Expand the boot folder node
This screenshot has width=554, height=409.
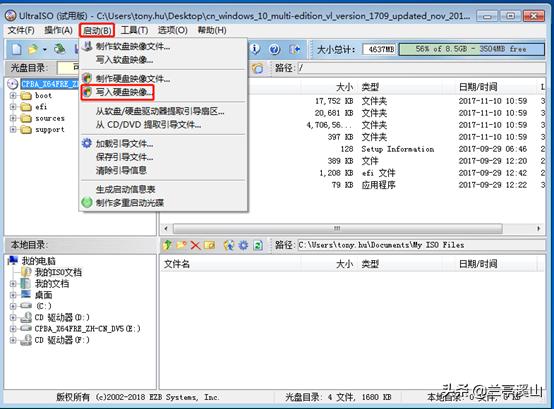click(x=13, y=95)
